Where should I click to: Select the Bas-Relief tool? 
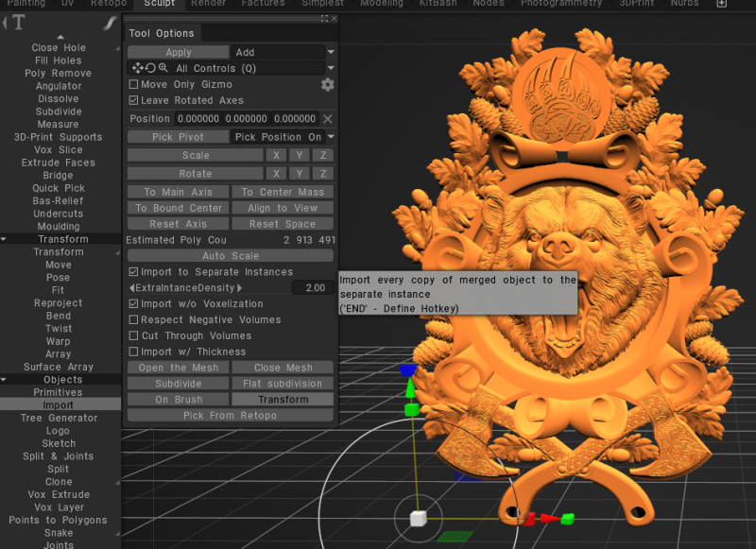pyautogui.click(x=58, y=201)
